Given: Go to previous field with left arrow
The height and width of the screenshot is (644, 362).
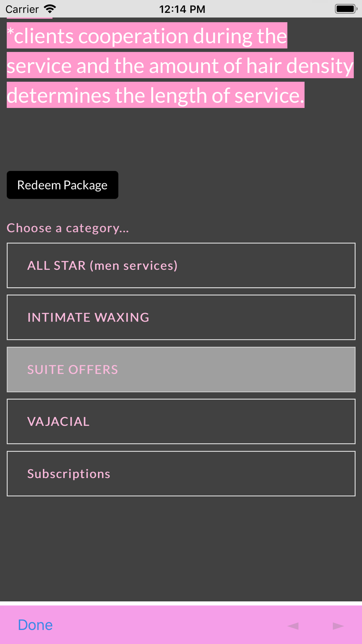Looking at the screenshot, I should click(x=293, y=626).
